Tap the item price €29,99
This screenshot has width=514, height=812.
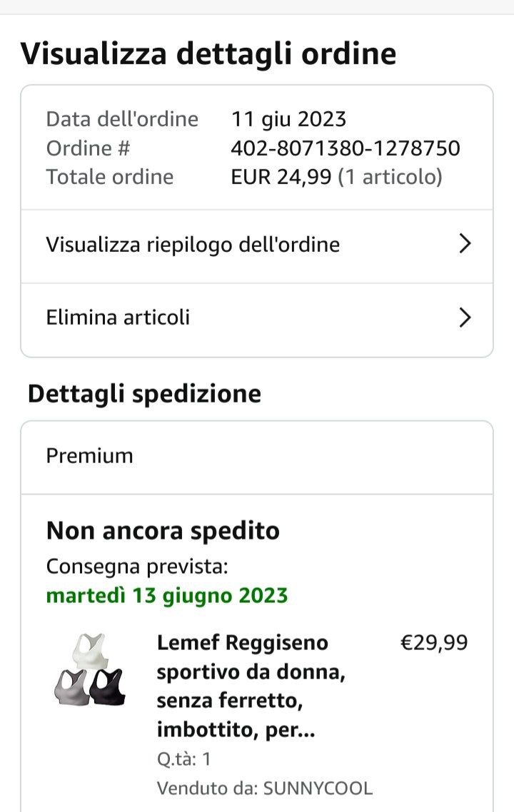click(x=434, y=643)
